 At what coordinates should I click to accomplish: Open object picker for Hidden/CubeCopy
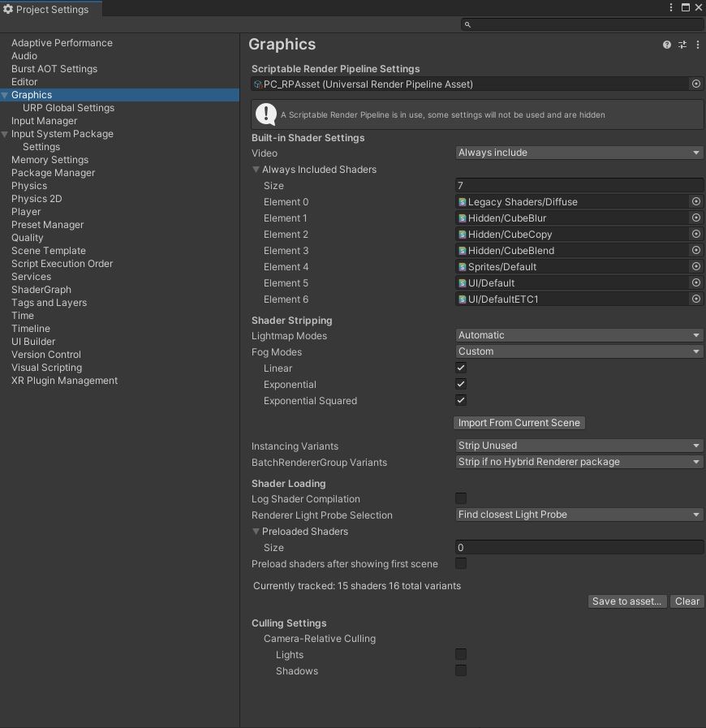[x=695, y=234]
